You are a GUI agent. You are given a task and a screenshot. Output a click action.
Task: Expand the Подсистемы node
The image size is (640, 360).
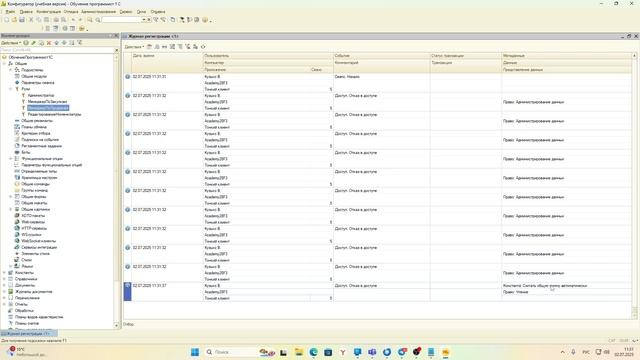(x=11, y=70)
